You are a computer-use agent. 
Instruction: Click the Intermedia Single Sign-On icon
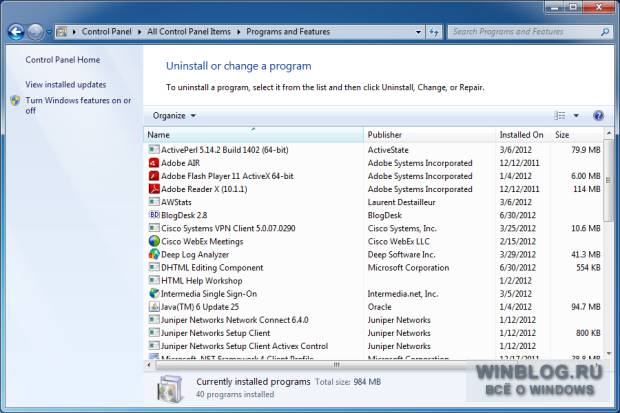tap(154, 293)
